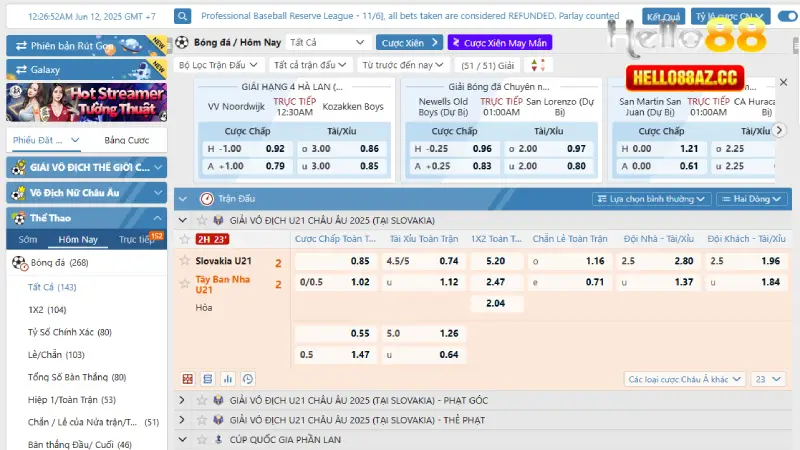Open Bộ Lọc Trận Đấu filter dropdown

pyautogui.click(x=215, y=64)
